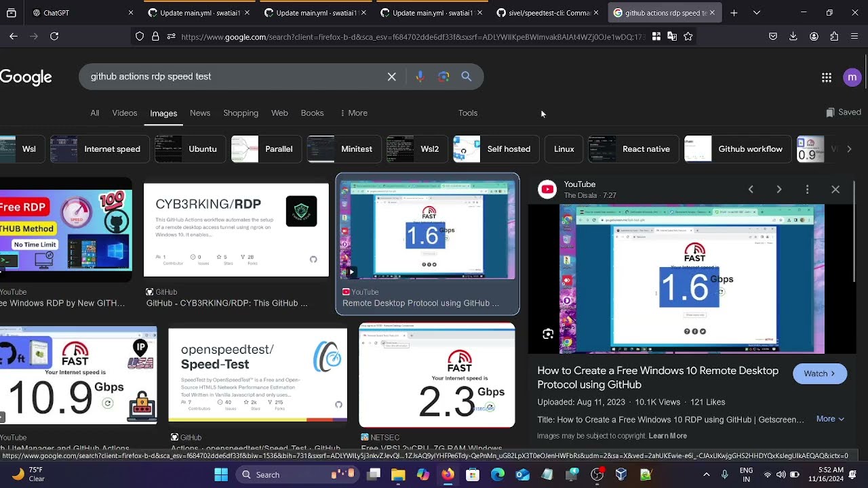
Task: Show the next image in preview panel
Action: (779, 190)
